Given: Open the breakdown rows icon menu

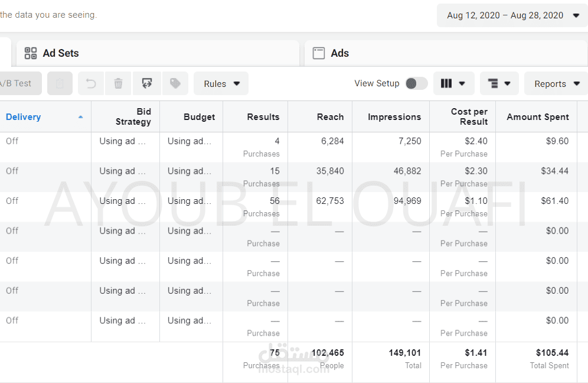Looking at the screenshot, I should click(x=499, y=83).
